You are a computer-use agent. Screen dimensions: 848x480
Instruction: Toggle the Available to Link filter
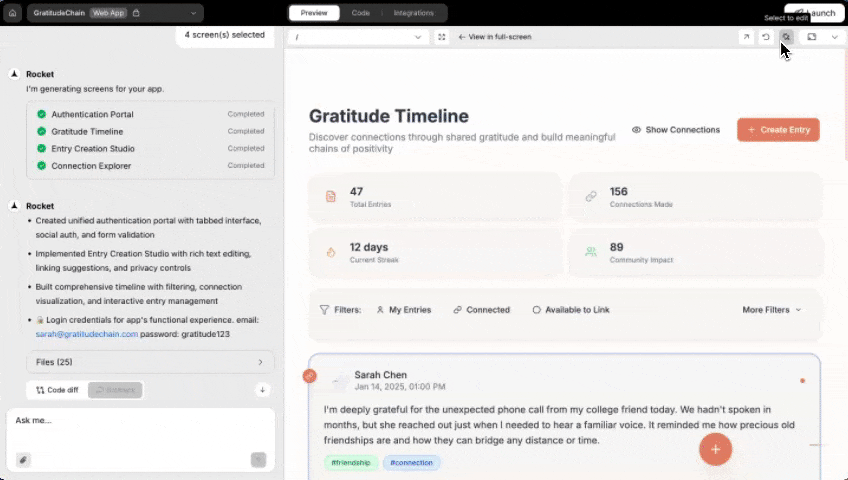point(571,310)
